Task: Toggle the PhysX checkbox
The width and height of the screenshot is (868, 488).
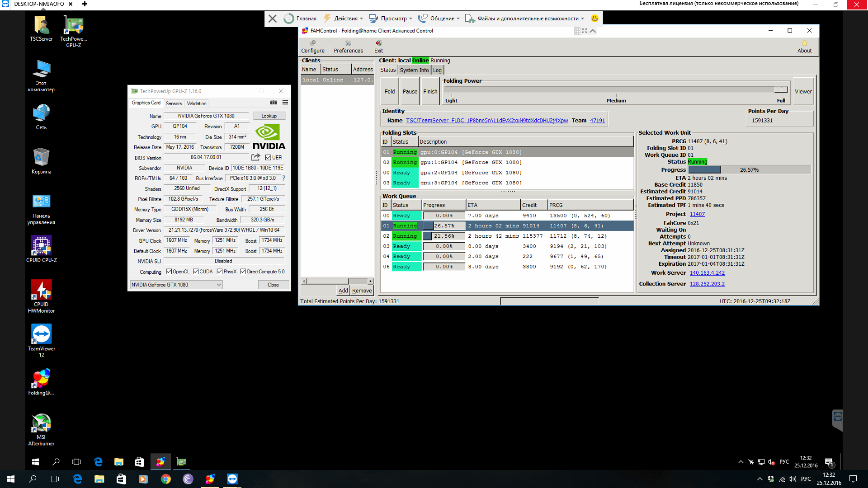Action: [220, 272]
